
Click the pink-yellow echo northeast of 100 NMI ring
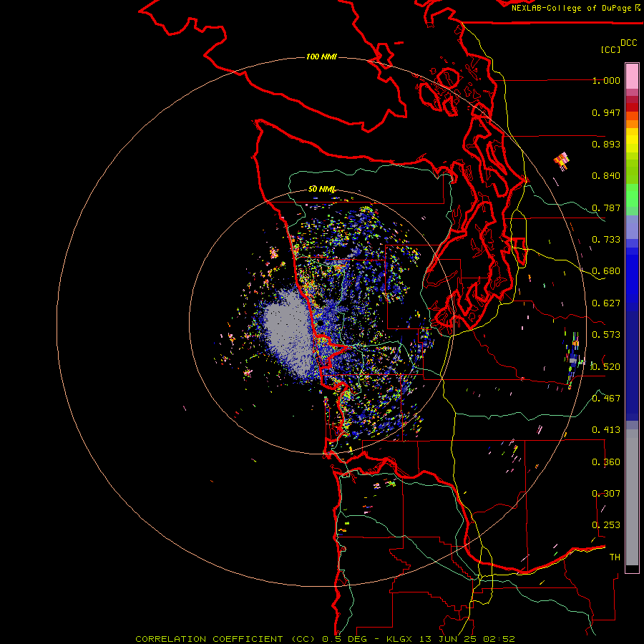[x=562, y=160]
